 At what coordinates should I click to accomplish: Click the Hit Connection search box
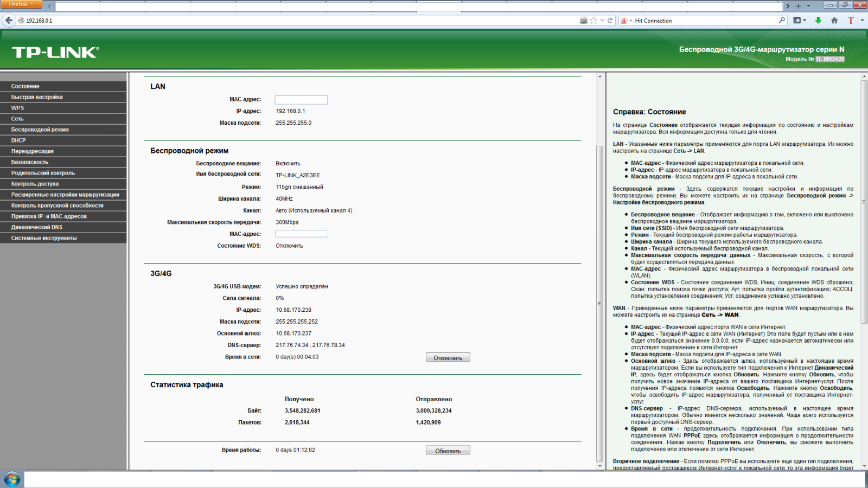705,21
